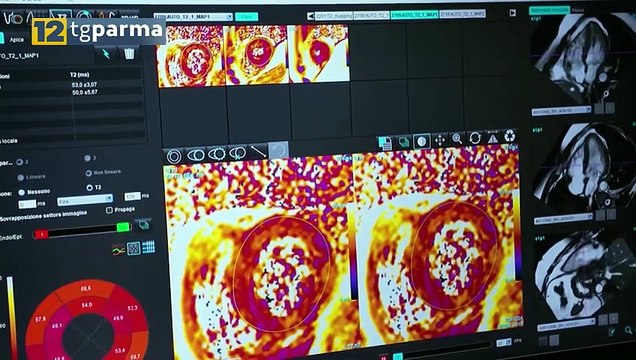636x360 pixels.
Task: Click the cine progress bar below viewers
Action: pos(447,350)
